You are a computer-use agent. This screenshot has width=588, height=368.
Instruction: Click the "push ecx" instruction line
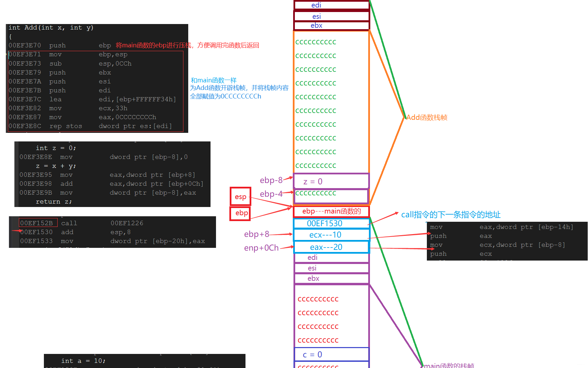461,254
